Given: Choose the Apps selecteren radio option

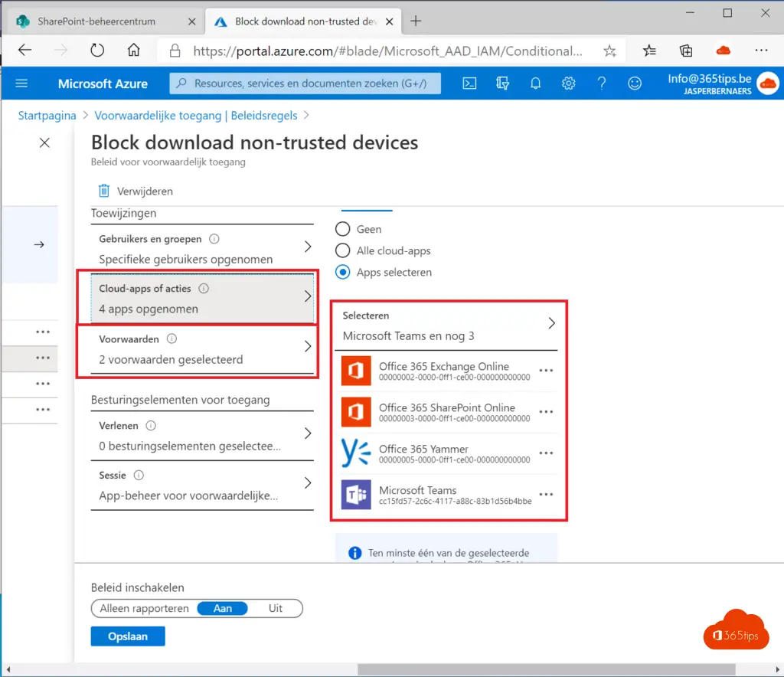Looking at the screenshot, I should 343,272.
